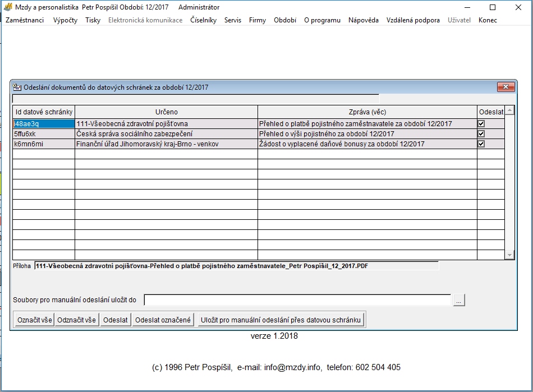Click the Mzdy a personalistika app icon in title bar
Viewport: 533px width, 392px height.
click(8, 7)
